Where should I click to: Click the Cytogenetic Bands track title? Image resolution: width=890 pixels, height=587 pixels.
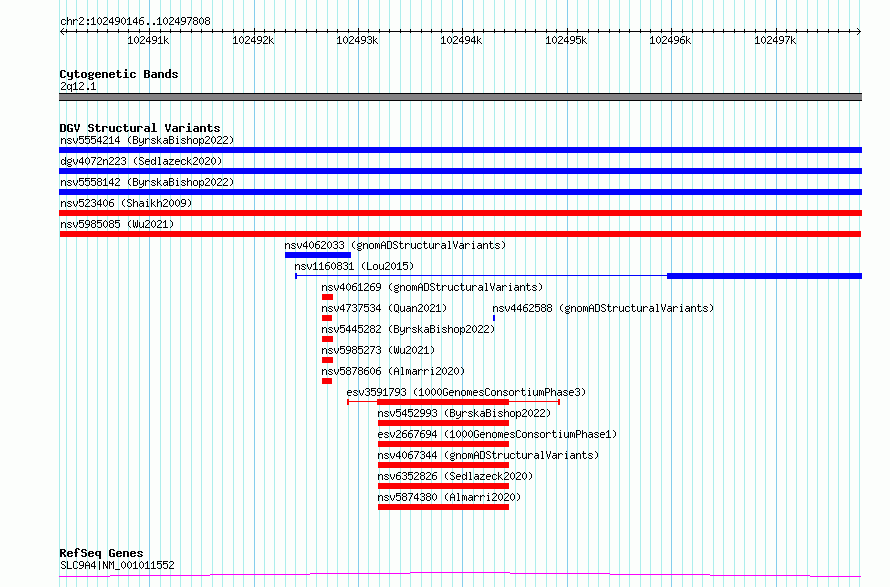[x=119, y=74]
